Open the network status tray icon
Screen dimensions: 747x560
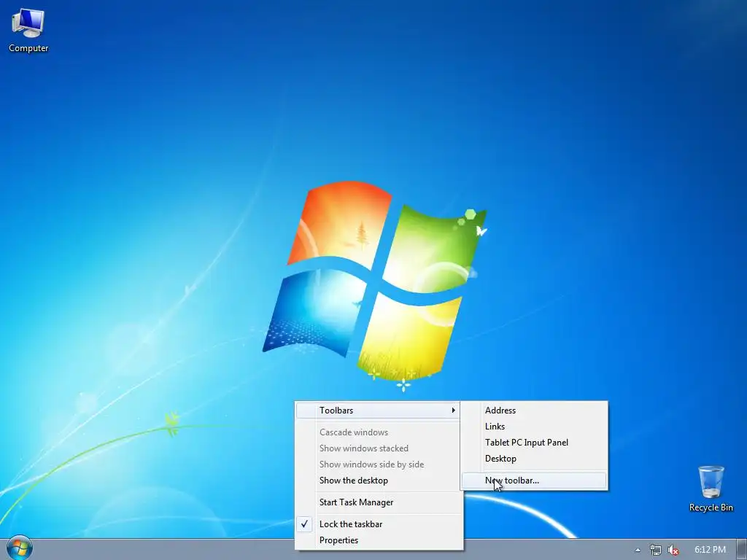(x=656, y=550)
